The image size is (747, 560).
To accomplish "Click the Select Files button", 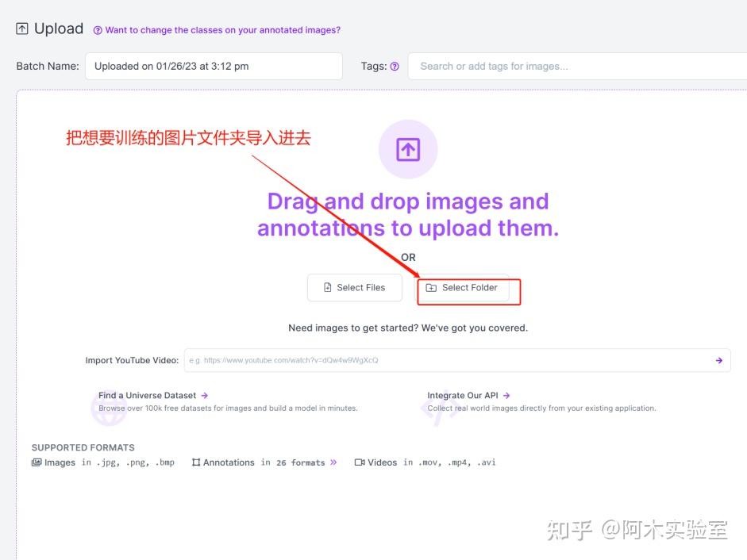I will [x=355, y=287].
